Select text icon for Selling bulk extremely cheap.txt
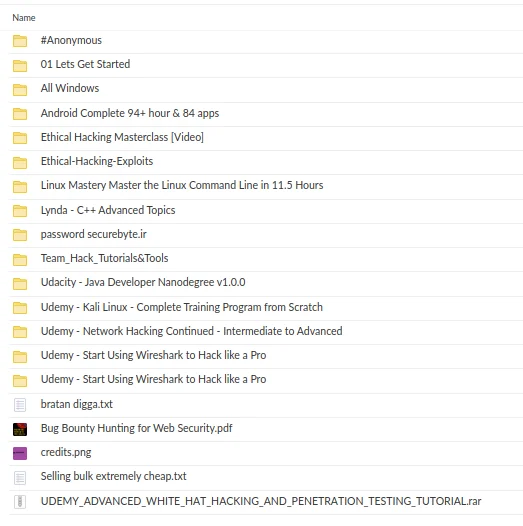 20,478
